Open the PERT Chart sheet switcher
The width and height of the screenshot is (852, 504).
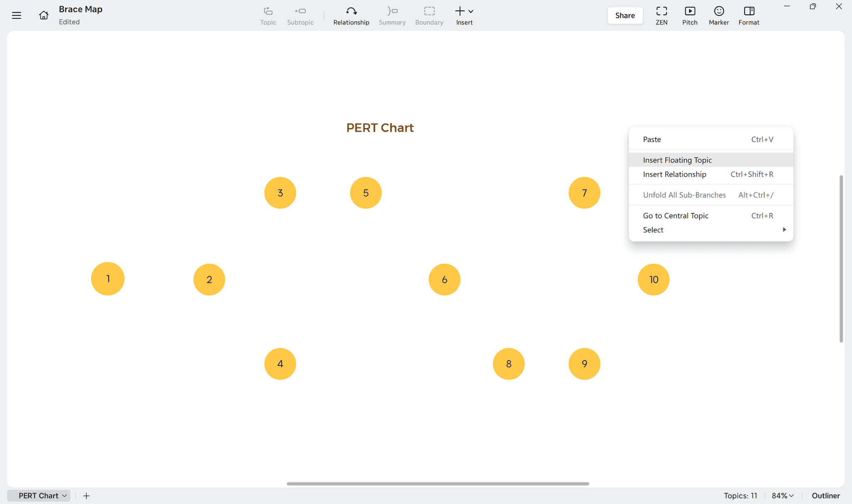pyautogui.click(x=39, y=495)
